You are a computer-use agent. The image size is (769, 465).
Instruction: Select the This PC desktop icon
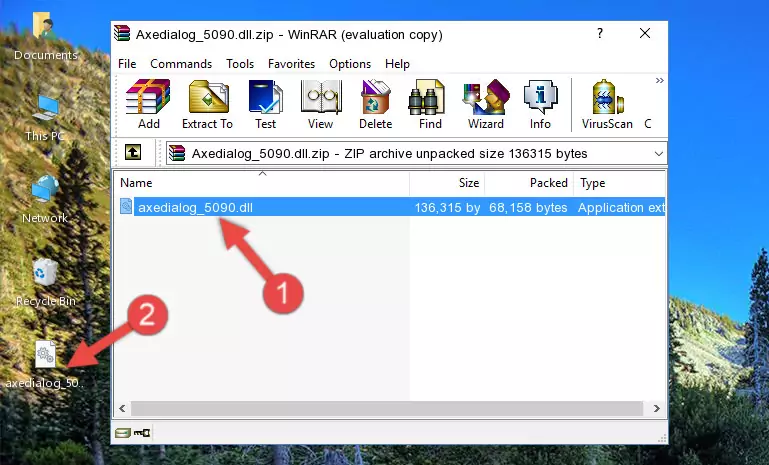(45, 118)
